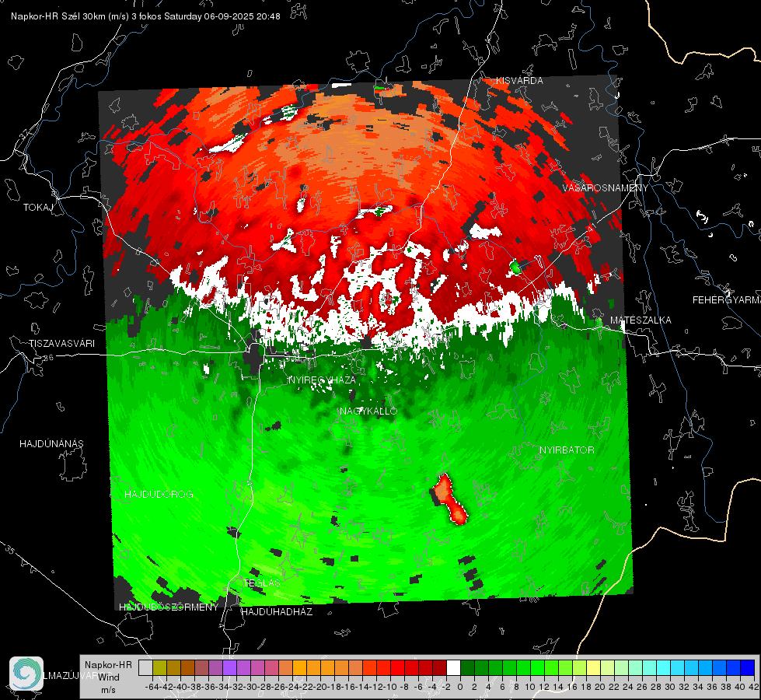Click road number 36 near Tiszavasvári
The image size is (761, 700).
pyautogui.click(x=48, y=358)
